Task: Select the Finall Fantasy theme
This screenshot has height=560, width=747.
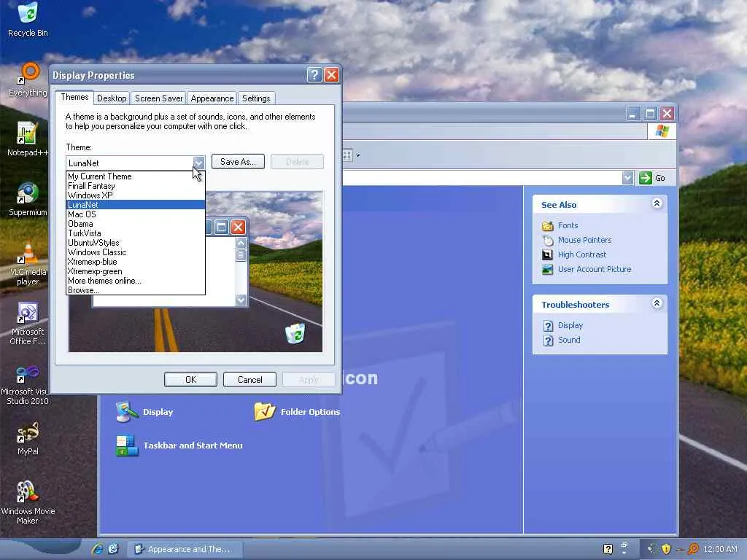Action: coord(135,186)
